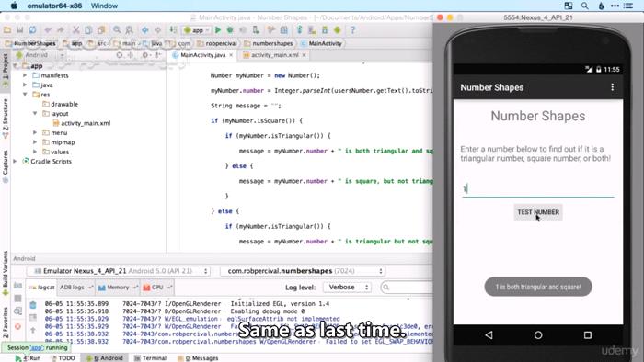Tap the Android back button in emulator
644x362 pixels.
pos(489,335)
